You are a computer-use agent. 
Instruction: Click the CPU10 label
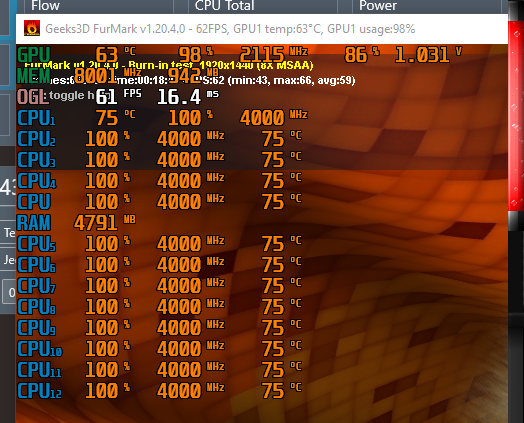point(39,348)
